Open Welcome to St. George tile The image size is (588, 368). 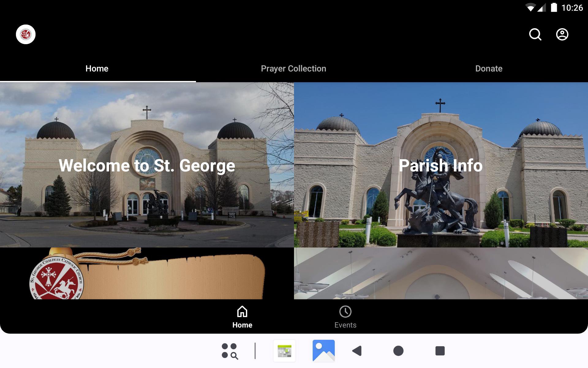(147, 165)
